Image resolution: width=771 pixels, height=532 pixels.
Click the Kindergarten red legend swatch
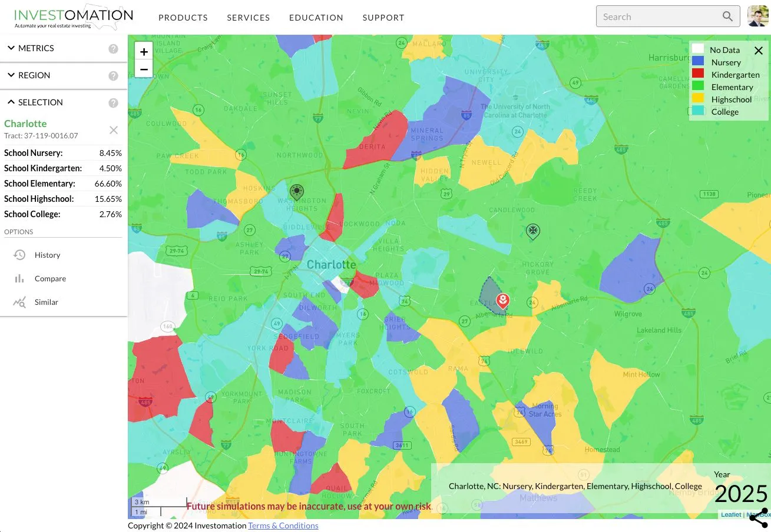coord(698,74)
